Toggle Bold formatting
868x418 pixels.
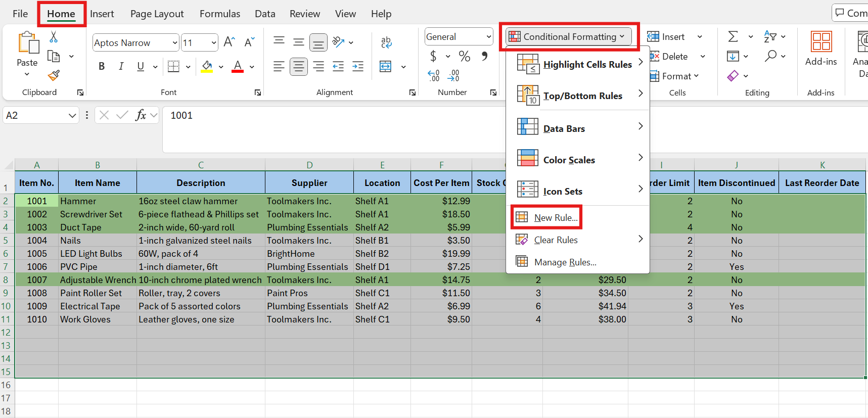(102, 67)
